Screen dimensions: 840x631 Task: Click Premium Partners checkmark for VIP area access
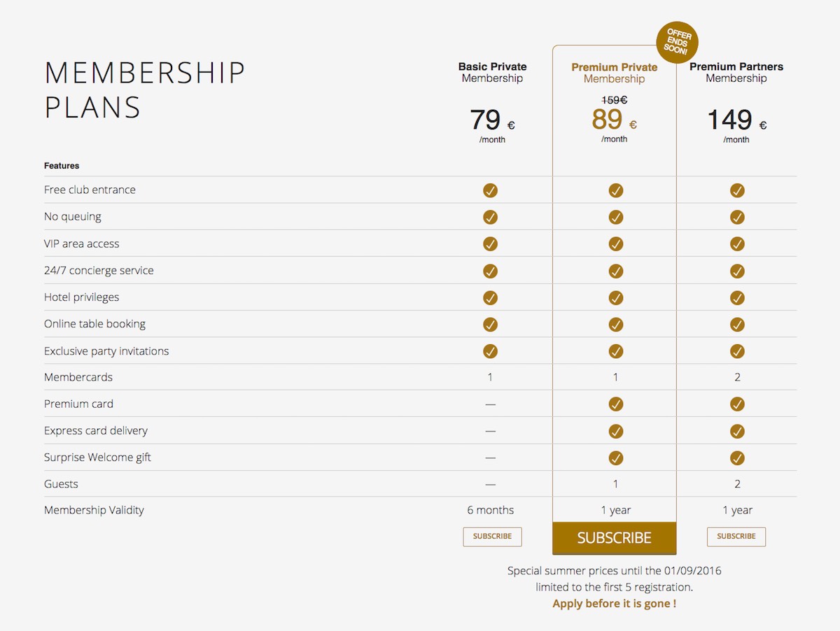[737, 243]
